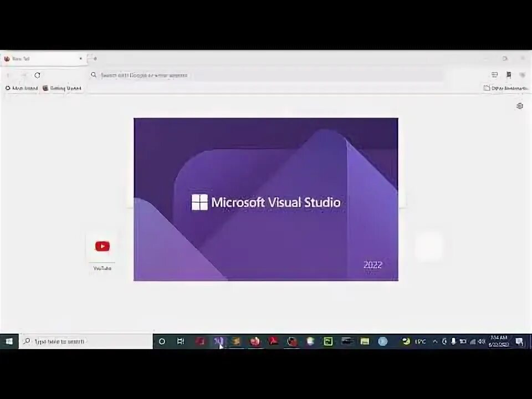Image resolution: width=532 pixels, height=399 pixels.
Task: Personalize new tab with gear icon
Action: [x=519, y=106]
